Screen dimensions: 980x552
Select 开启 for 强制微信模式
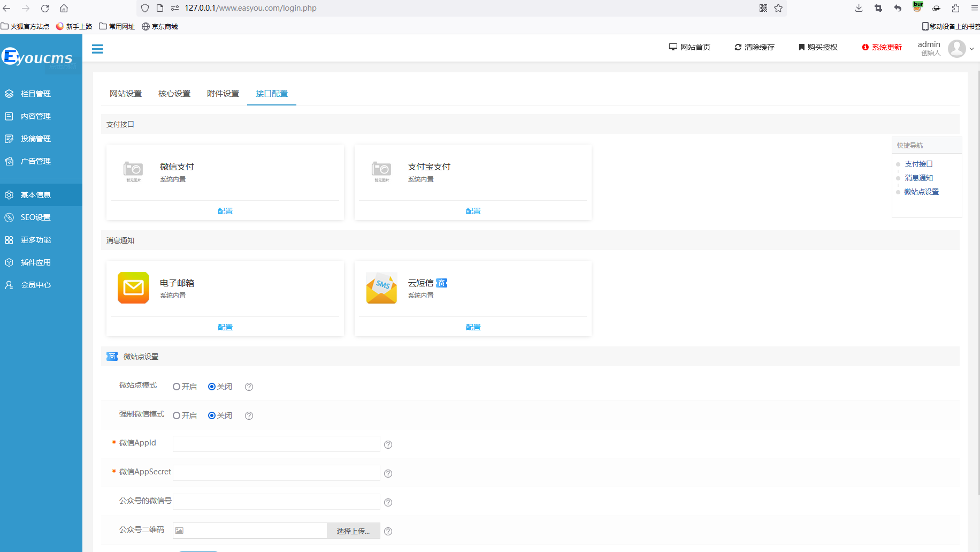177,415
